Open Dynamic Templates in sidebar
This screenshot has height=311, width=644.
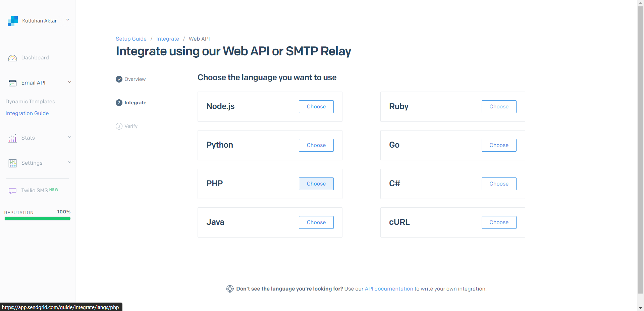pyautogui.click(x=30, y=102)
